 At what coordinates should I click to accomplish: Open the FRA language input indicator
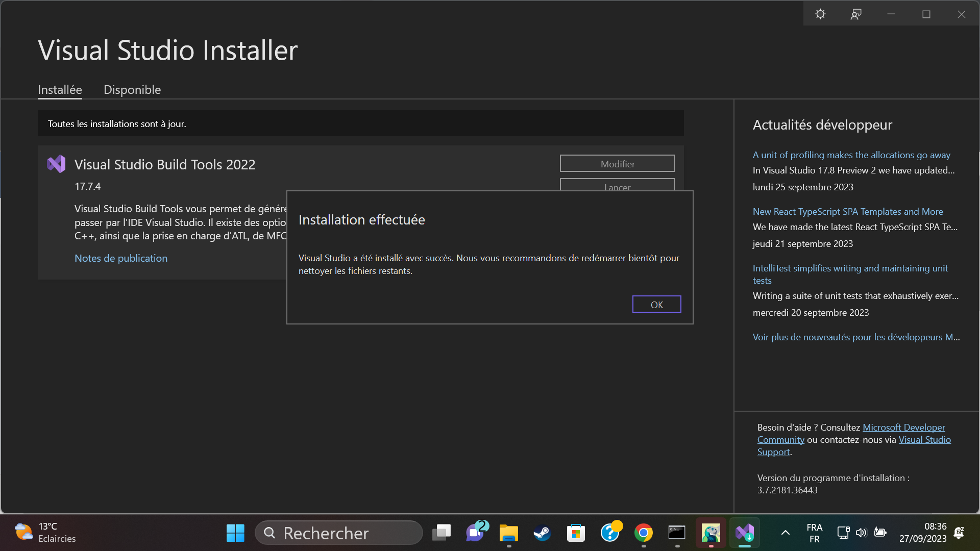(815, 533)
